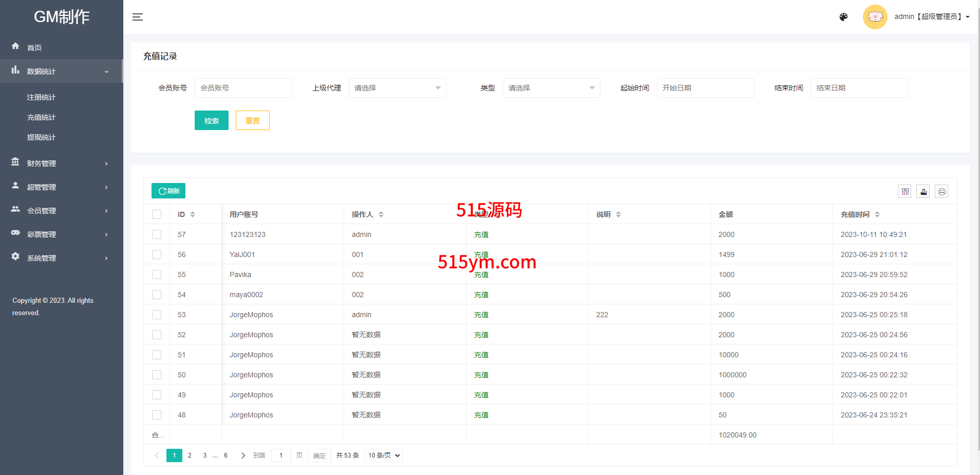
Task: Click the admin avatar image
Action: click(x=875, y=17)
